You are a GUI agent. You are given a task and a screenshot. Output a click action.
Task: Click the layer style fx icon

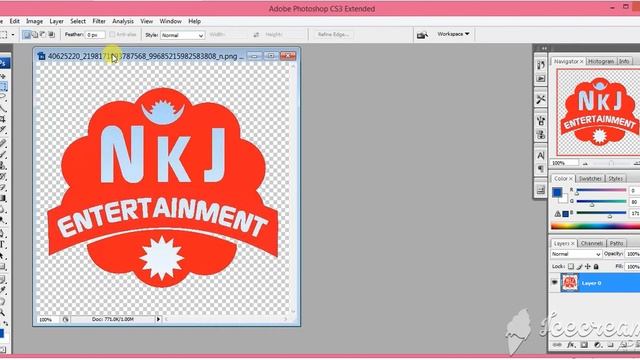(571, 345)
